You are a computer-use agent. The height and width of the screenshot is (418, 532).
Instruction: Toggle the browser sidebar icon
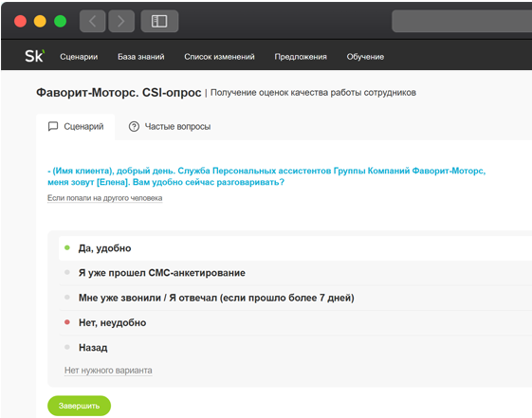pos(159,21)
